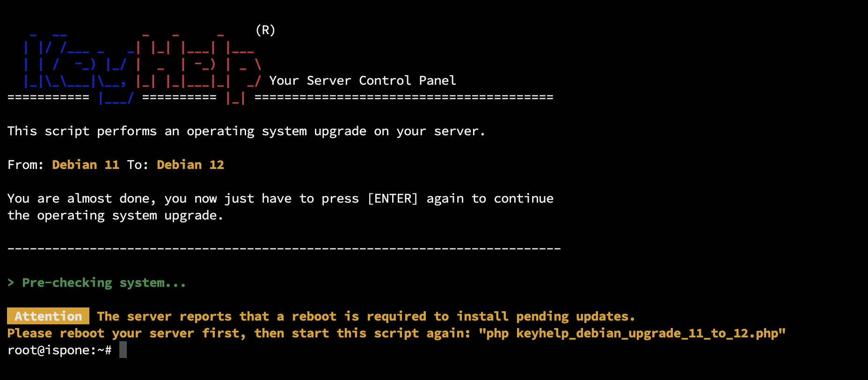Screen dimensions: 868x380
Task: Click the blue Key portion of ASCII logo
Action: coord(75,65)
